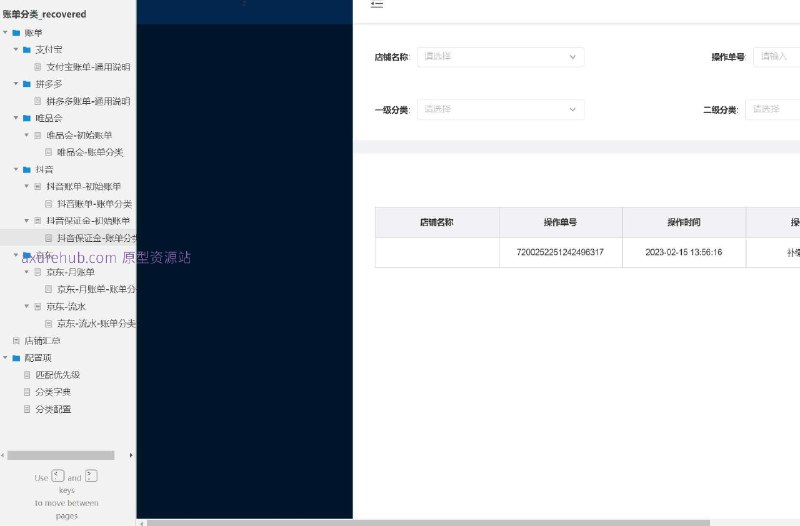800x526 pixels.
Task: Click the previous page key icon
Action: click(x=58, y=476)
